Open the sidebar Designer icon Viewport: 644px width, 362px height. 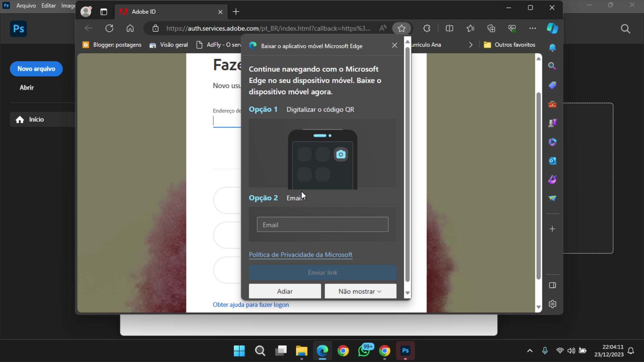click(x=552, y=180)
